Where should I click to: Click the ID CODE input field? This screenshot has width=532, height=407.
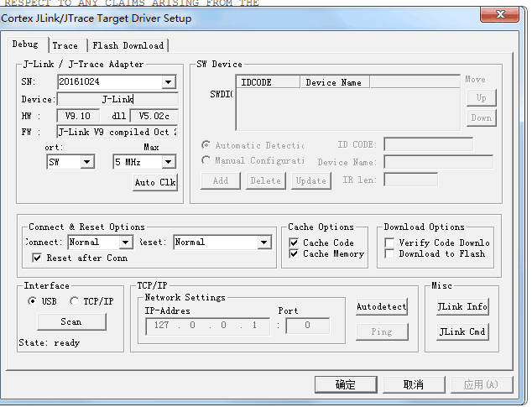click(429, 144)
